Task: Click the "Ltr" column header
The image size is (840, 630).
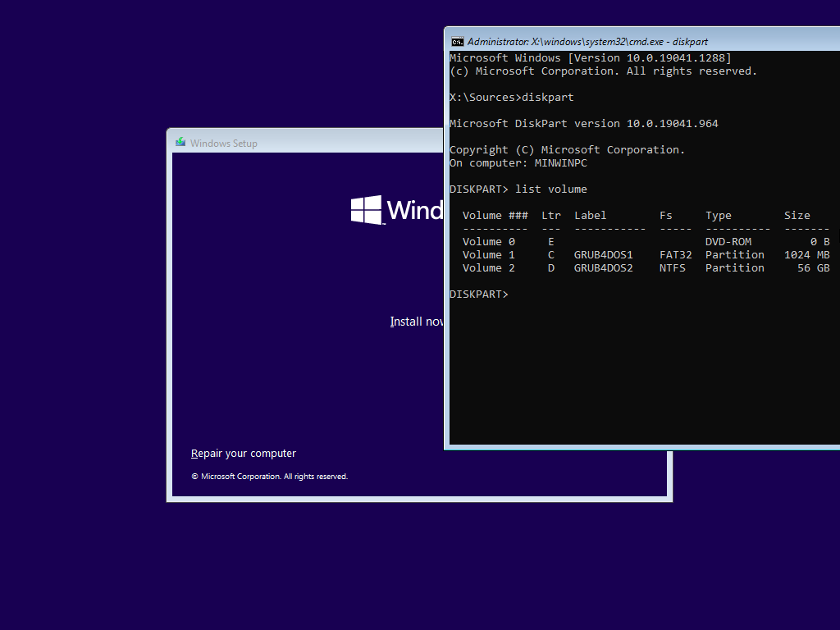Action: click(x=551, y=216)
